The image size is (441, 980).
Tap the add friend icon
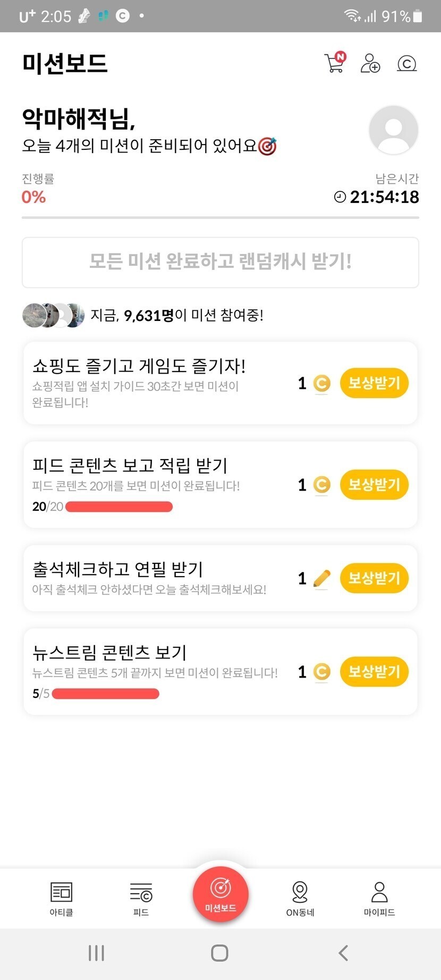[370, 63]
